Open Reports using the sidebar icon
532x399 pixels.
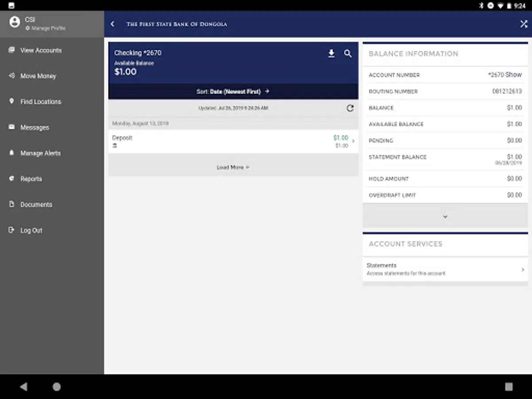click(x=12, y=179)
